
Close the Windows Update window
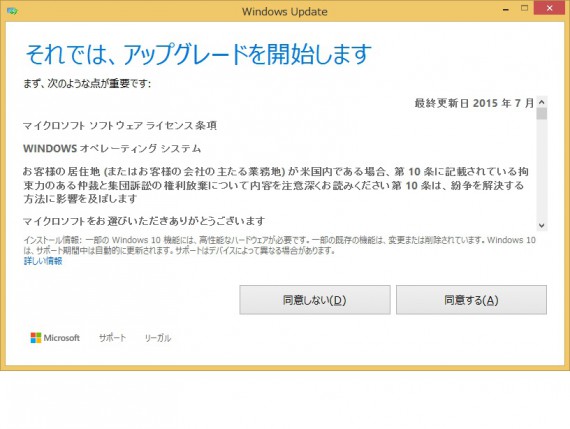[550, 8]
